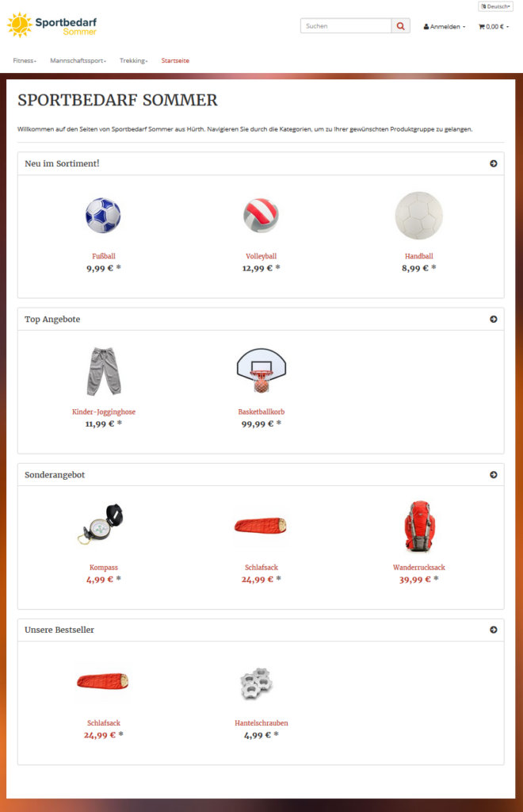The image size is (523, 812).
Task: Click inside the Suchen search field
Action: pyautogui.click(x=345, y=26)
